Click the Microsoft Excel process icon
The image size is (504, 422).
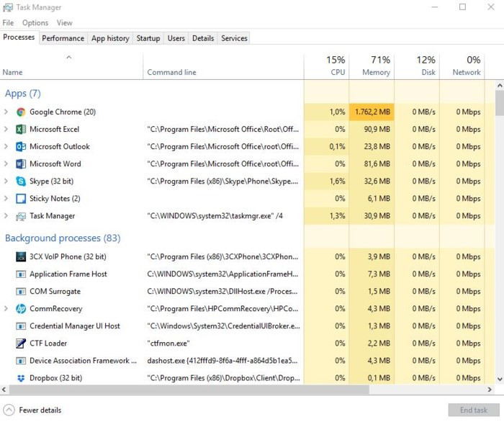click(x=21, y=130)
